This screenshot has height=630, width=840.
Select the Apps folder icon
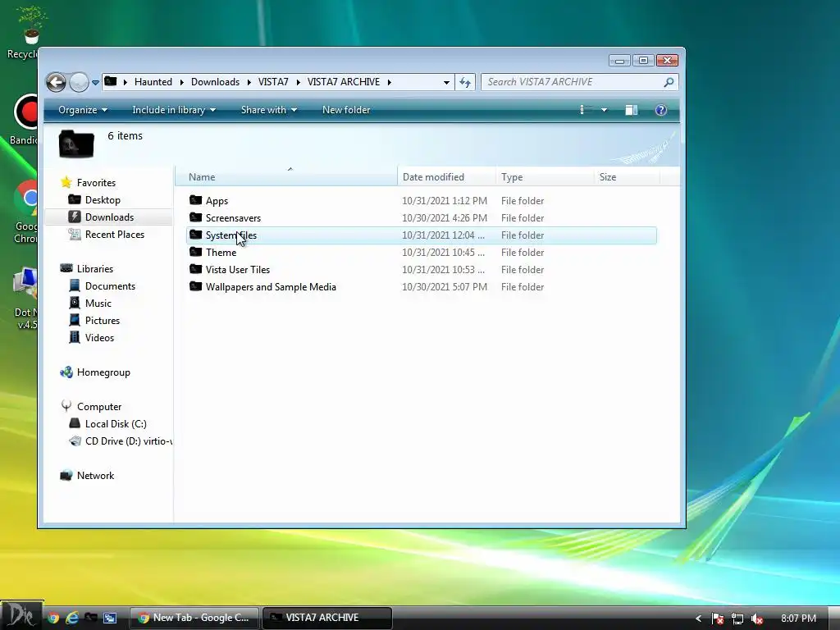195,200
